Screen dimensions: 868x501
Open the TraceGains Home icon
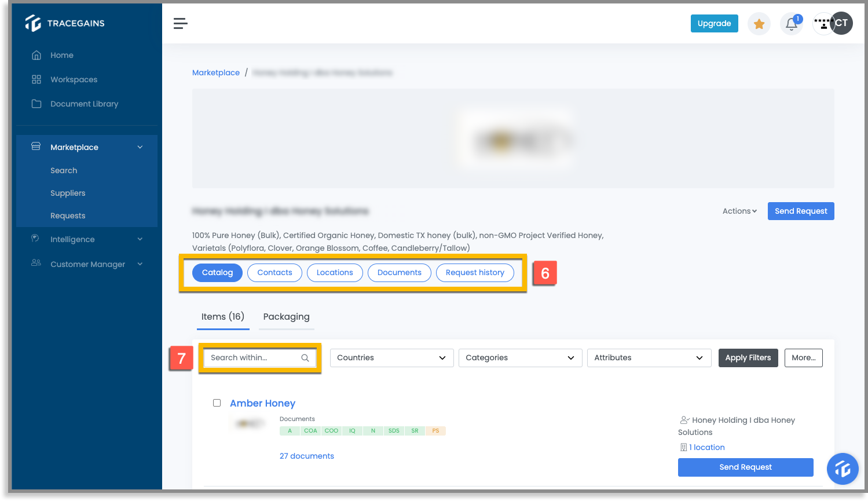[x=36, y=54]
